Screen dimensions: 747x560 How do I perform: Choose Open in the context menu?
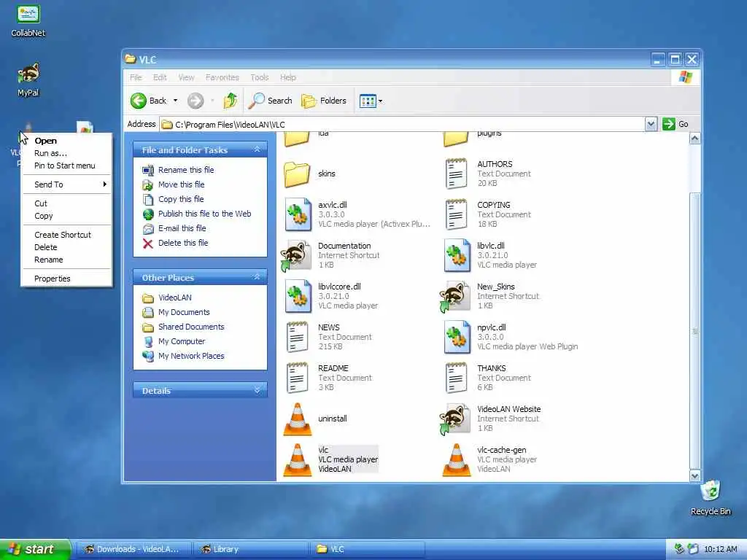(66, 141)
